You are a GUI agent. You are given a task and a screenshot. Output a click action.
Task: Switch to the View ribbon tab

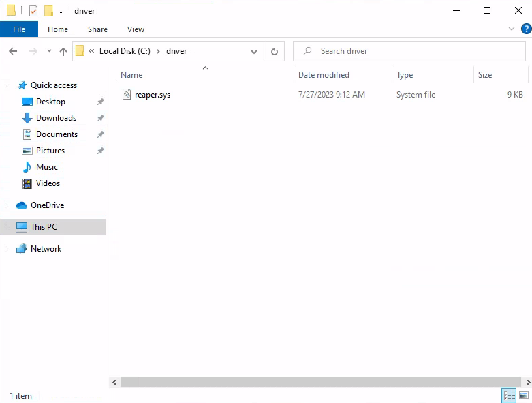tap(136, 29)
